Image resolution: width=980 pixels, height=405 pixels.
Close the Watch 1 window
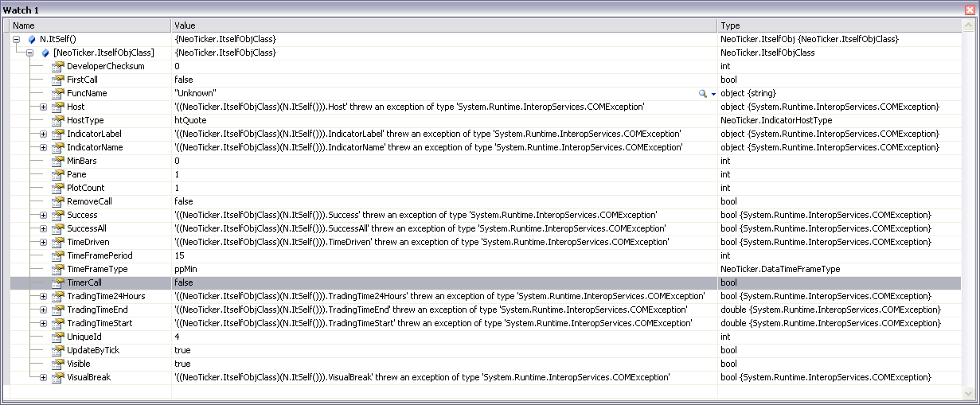coord(969,8)
